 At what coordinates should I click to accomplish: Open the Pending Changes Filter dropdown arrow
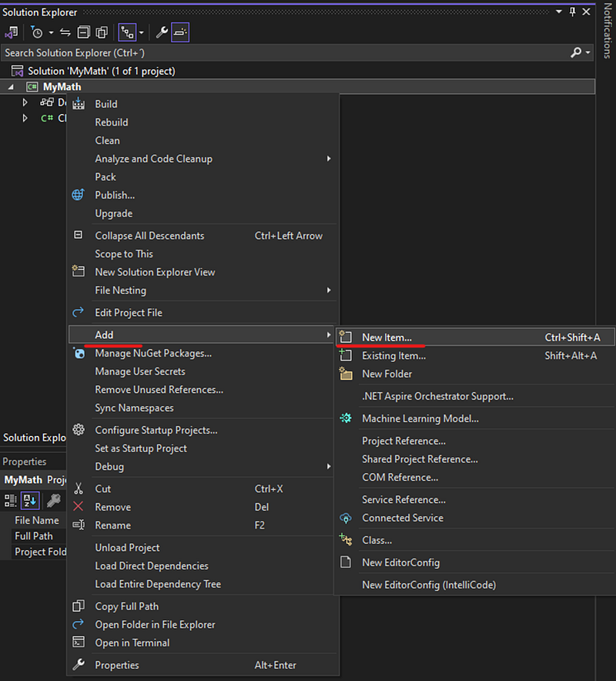click(x=52, y=32)
